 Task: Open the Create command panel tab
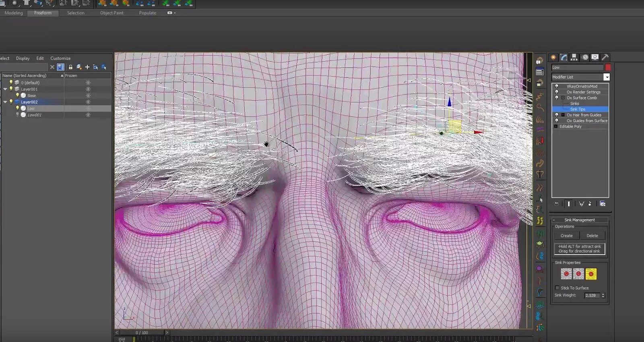click(x=553, y=57)
